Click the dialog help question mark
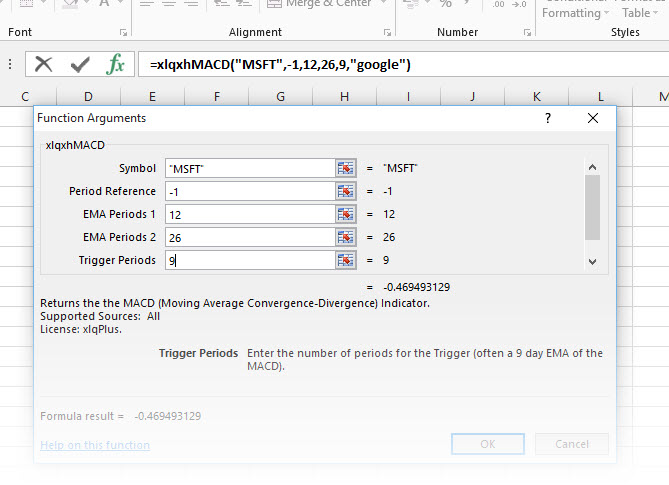This screenshot has height=485, width=669. click(x=548, y=118)
